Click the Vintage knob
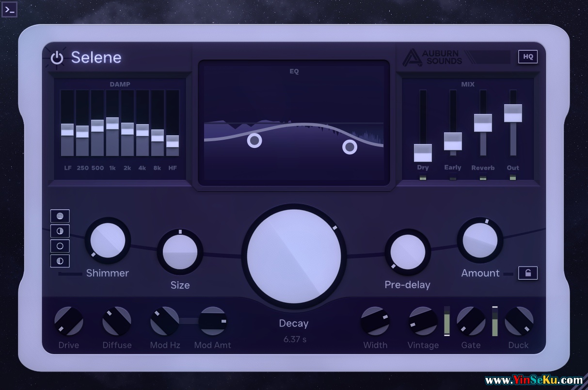Screen dimensions: 588x390 click(x=423, y=321)
